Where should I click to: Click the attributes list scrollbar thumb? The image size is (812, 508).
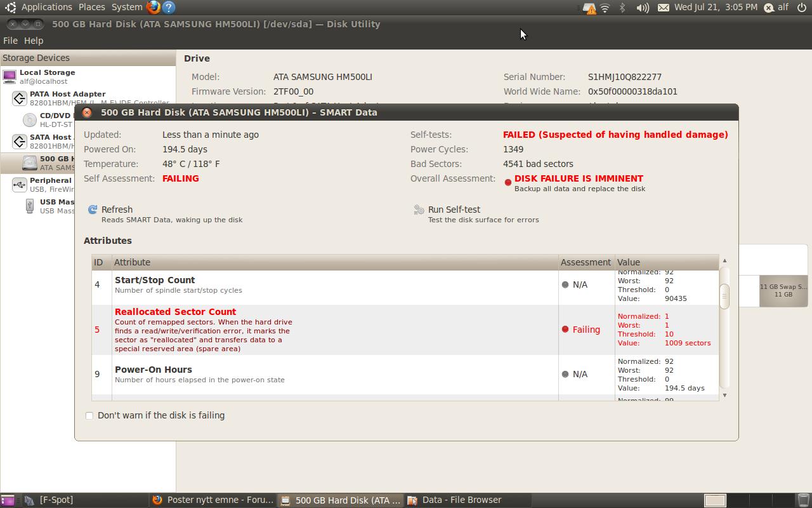tap(724, 296)
